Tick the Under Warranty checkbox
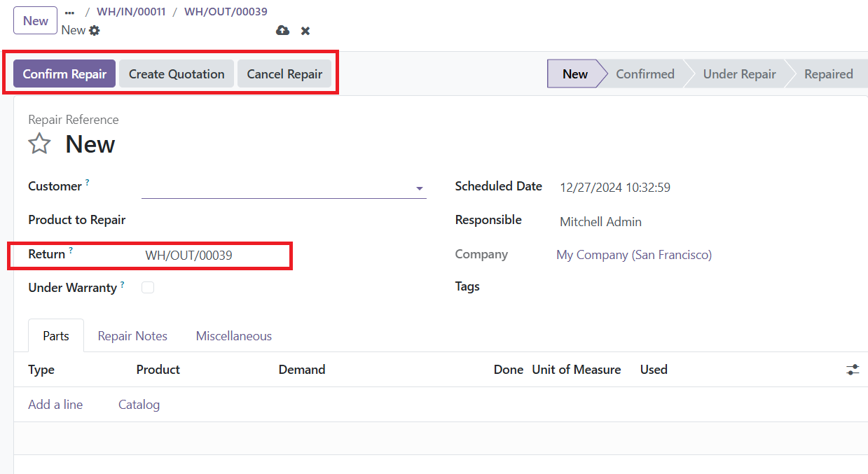This screenshot has height=474, width=868. point(148,287)
